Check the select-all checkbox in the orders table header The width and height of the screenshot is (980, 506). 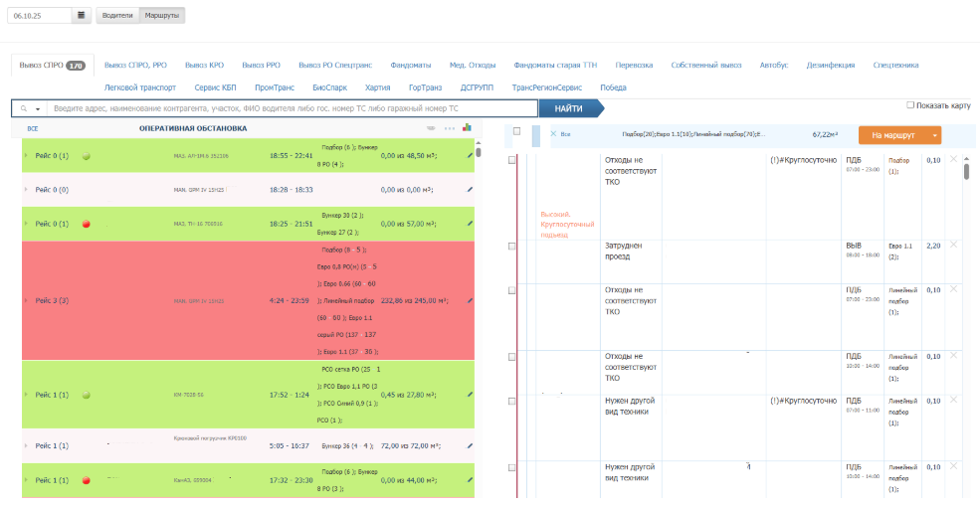[515, 131]
